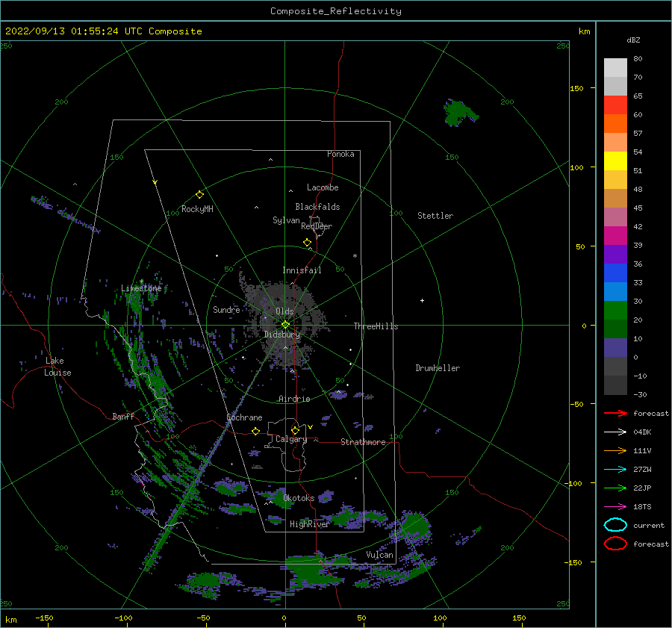This screenshot has height=628, width=672.
Task: Click the dBZ legend heading
Action: pos(633,40)
